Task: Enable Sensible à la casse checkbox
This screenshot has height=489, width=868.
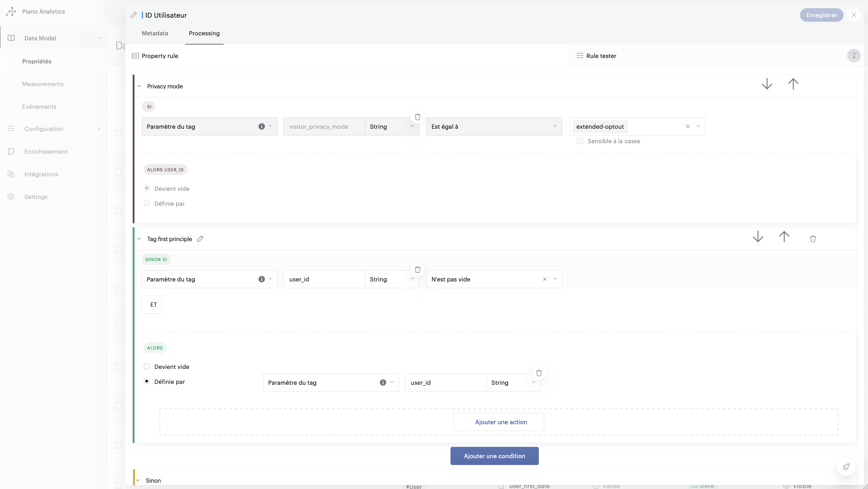Action: click(580, 141)
